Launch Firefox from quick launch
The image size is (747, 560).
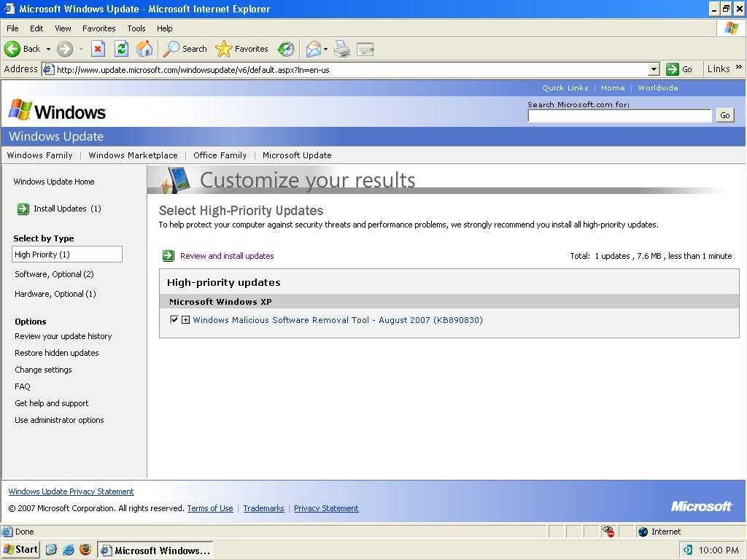[x=85, y=550]
